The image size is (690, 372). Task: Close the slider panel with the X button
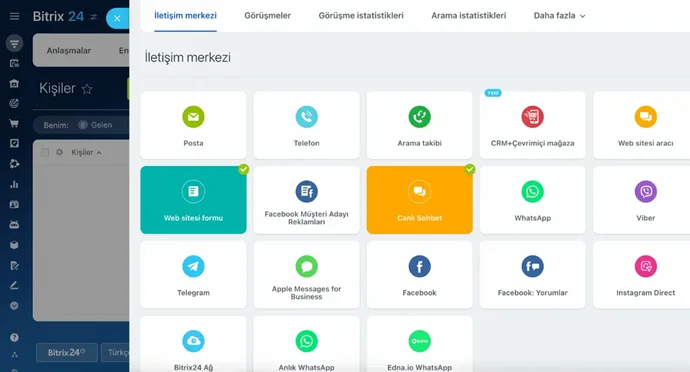117,18
